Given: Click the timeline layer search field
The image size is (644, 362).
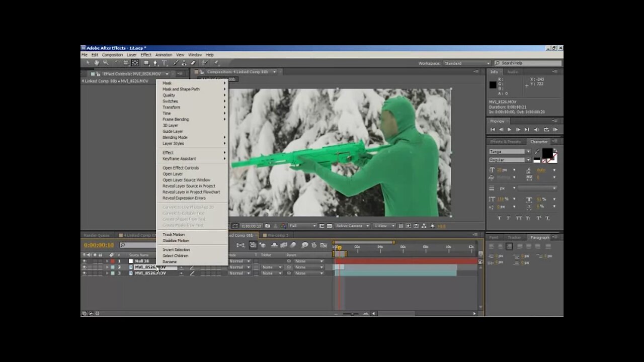Looking at the screenshot, I should 138,245.
